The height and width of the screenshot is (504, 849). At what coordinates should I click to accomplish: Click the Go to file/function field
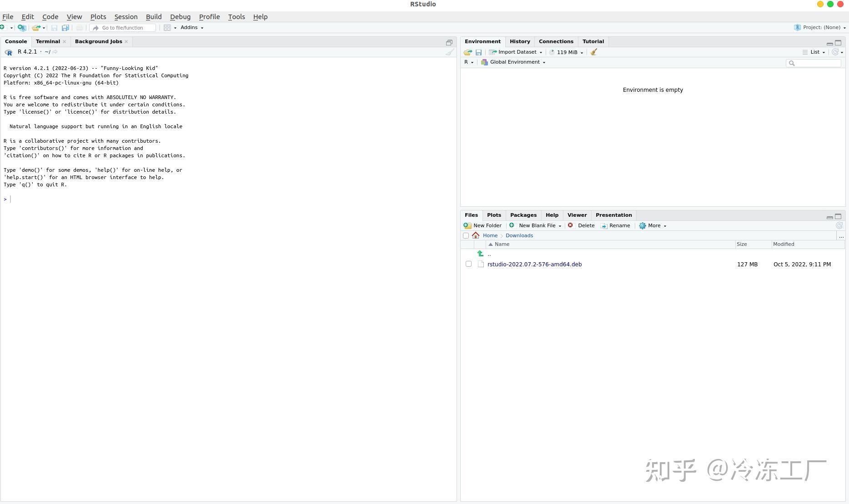(123, 28)
